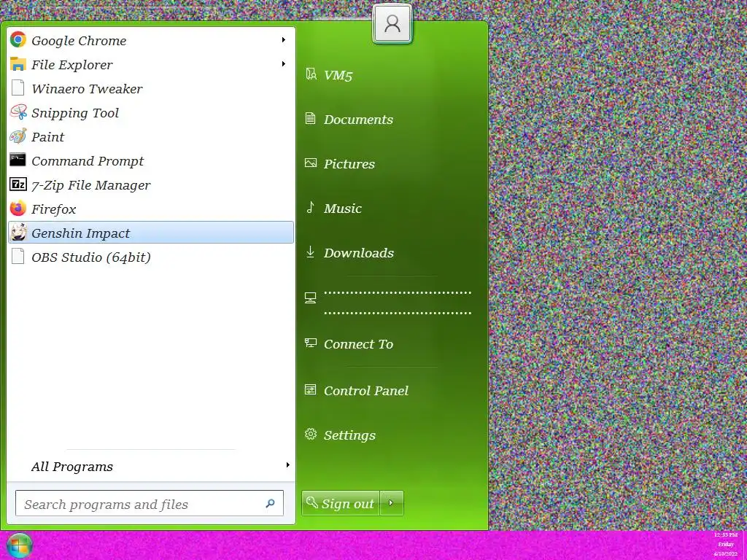Click the user account picture
747x560 pixels.
pos(392,23)
